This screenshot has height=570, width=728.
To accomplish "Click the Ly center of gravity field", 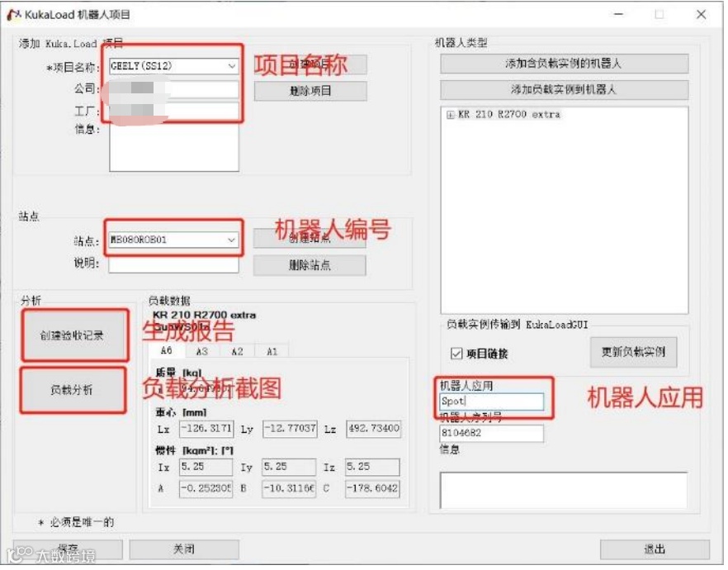I will pyautogui.click(x=290, y=428).
